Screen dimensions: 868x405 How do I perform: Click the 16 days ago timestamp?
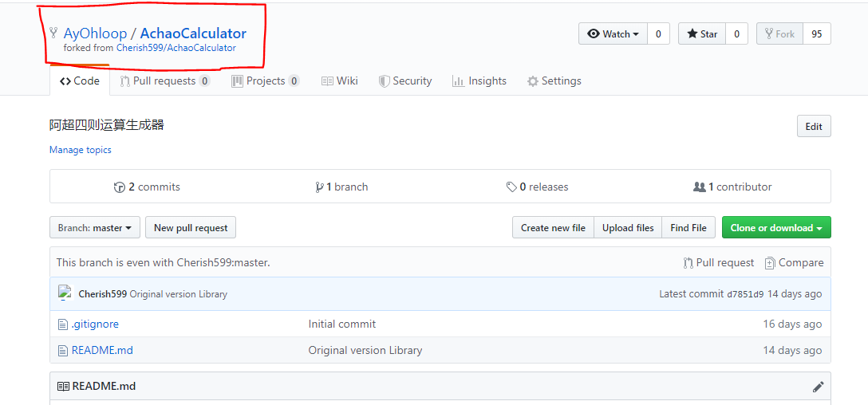point(792,324)
